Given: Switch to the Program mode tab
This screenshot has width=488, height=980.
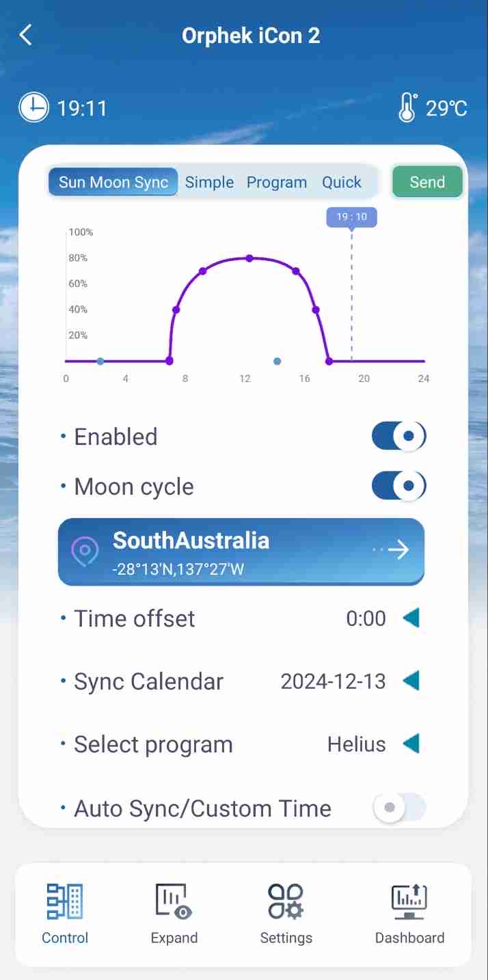Looking at the screenshot, I should coord(277,182).
